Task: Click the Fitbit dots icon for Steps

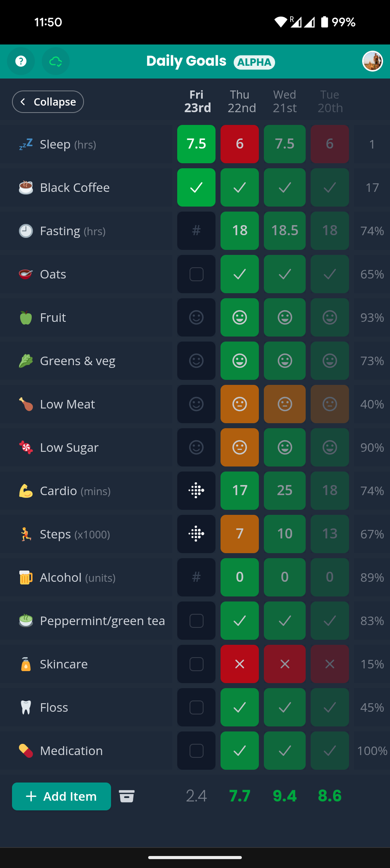Action: tap(196, 534)
